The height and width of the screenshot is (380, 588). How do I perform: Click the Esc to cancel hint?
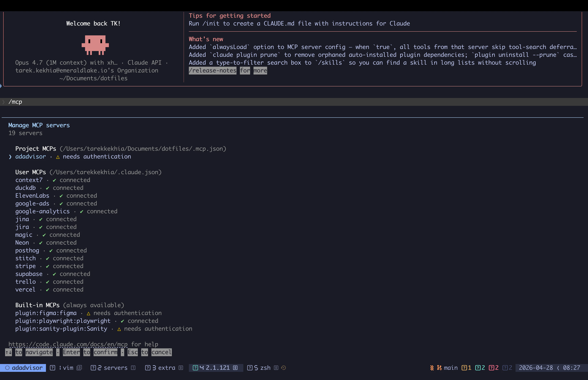[149, 352]
